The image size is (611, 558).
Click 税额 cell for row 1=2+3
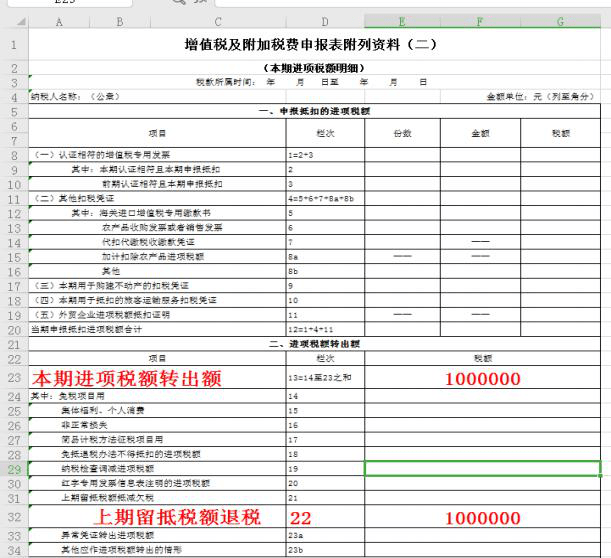pos(561,155)
